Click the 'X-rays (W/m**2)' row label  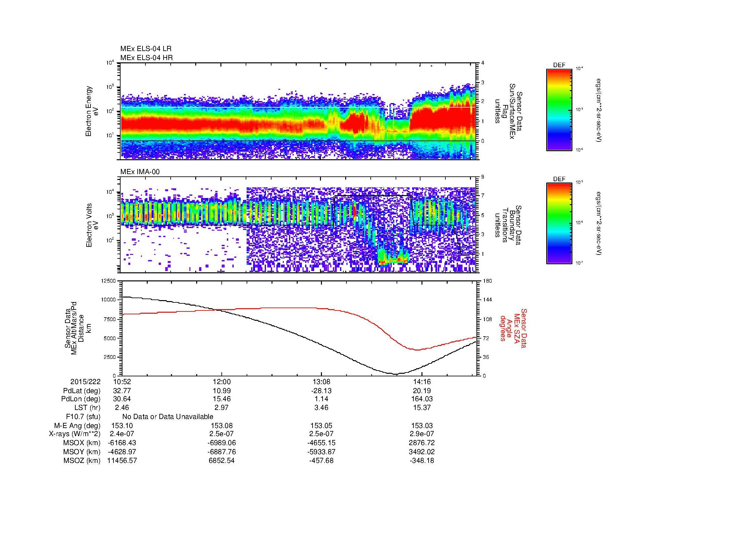(x=74, y=434)
